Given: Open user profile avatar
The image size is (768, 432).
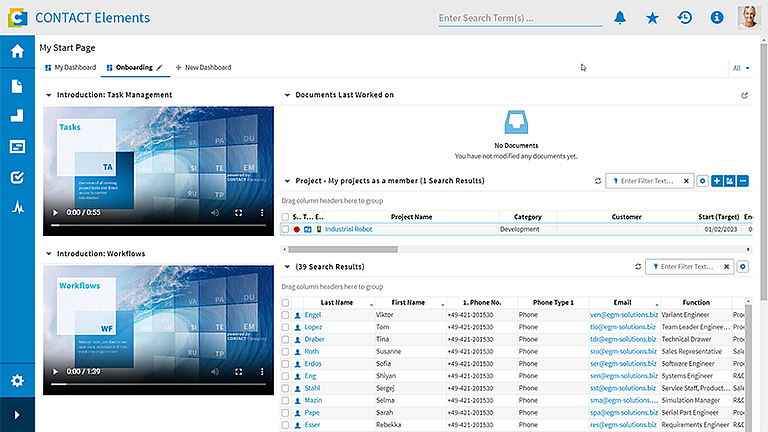Looking at the screenshot, I should pos(749,18).
